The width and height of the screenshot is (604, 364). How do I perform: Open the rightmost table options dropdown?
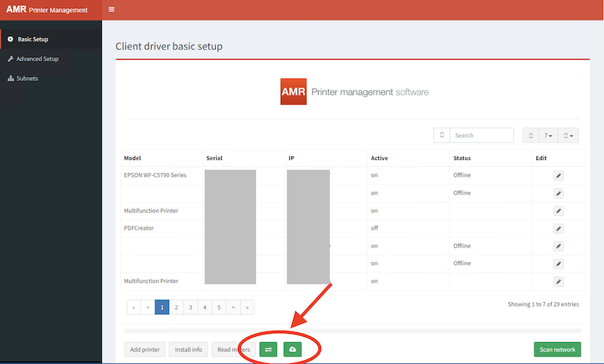click(569, 135)
